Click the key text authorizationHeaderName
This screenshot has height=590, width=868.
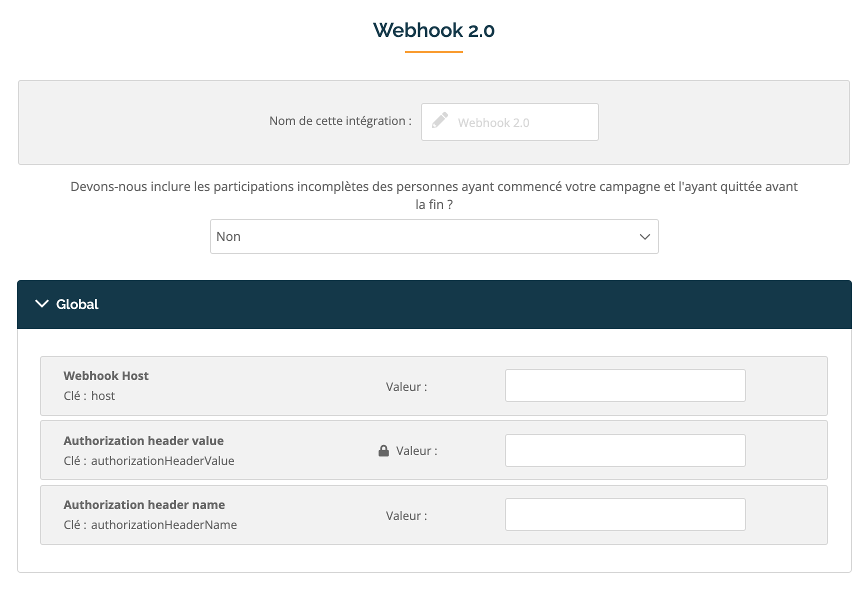pyautogui.click(x=164, y=524)
